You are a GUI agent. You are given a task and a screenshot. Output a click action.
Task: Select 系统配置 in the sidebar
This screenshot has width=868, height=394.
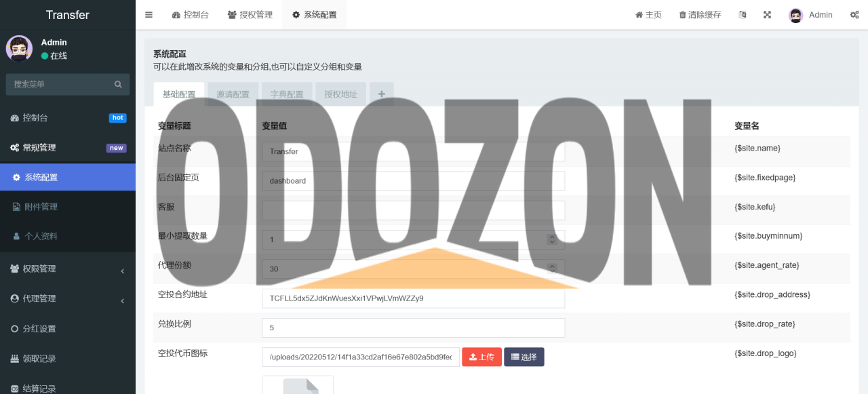click(x=68, y=177)
